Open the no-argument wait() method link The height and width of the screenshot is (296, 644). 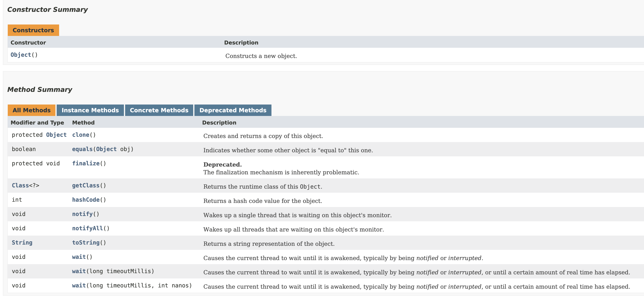click(79, 257)
